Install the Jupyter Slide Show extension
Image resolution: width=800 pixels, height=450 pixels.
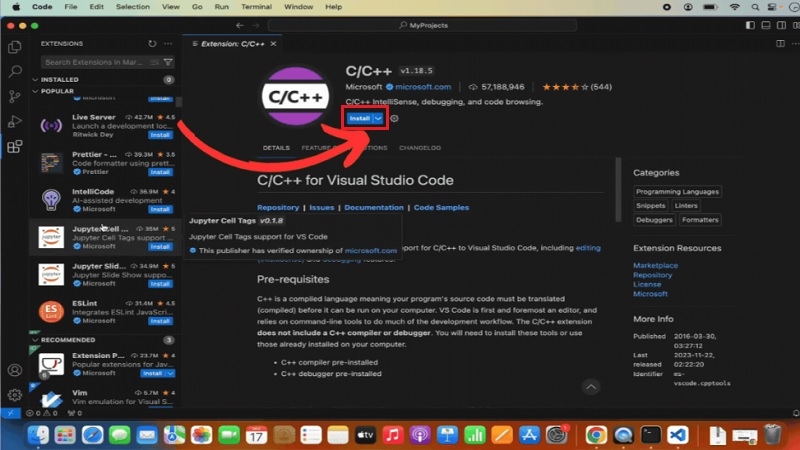click(160, 284)
